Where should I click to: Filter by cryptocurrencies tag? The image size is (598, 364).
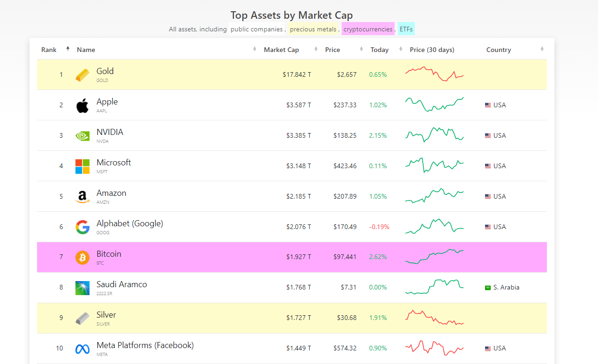tap(368, 29)
